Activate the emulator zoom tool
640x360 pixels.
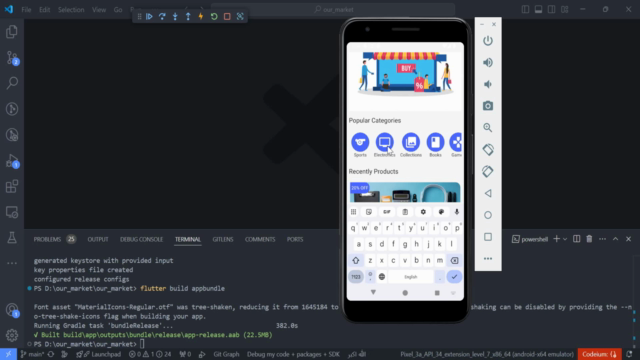coord(488,128)
